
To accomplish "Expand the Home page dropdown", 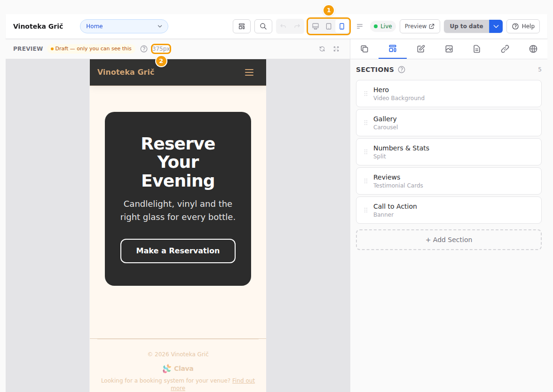I will point(124,26).
